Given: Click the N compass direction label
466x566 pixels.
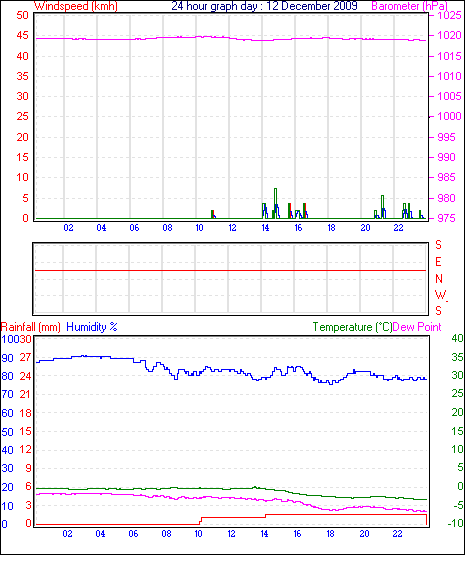Looking at the screenshot, I should [439, 279].
